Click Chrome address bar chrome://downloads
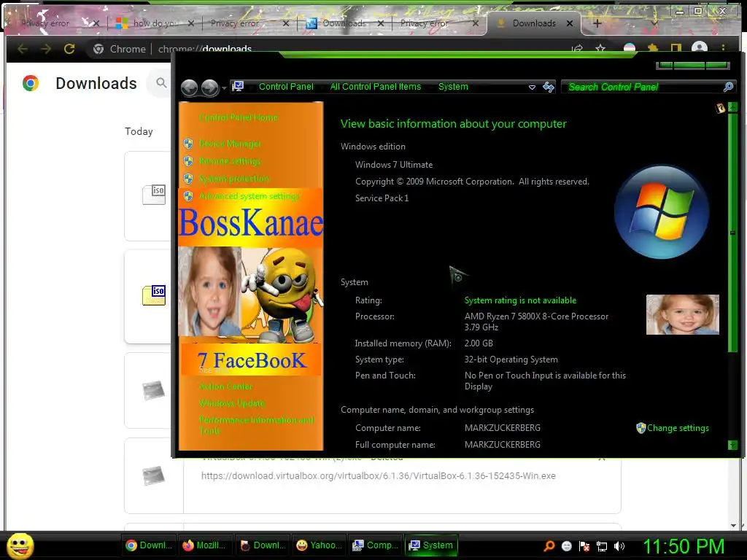 [205, 49]
